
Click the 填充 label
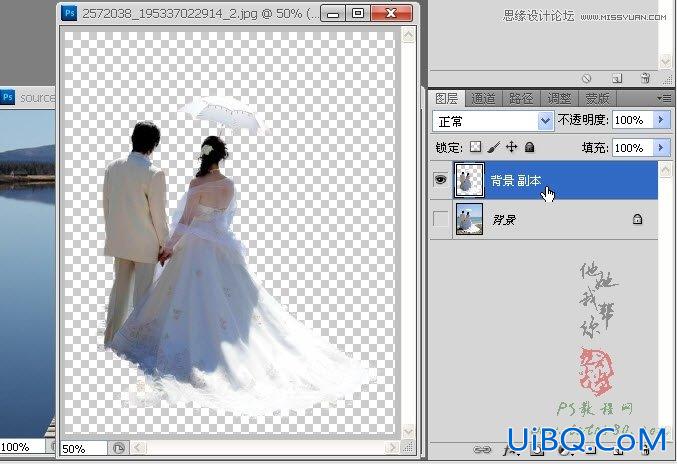coord(595,148)
